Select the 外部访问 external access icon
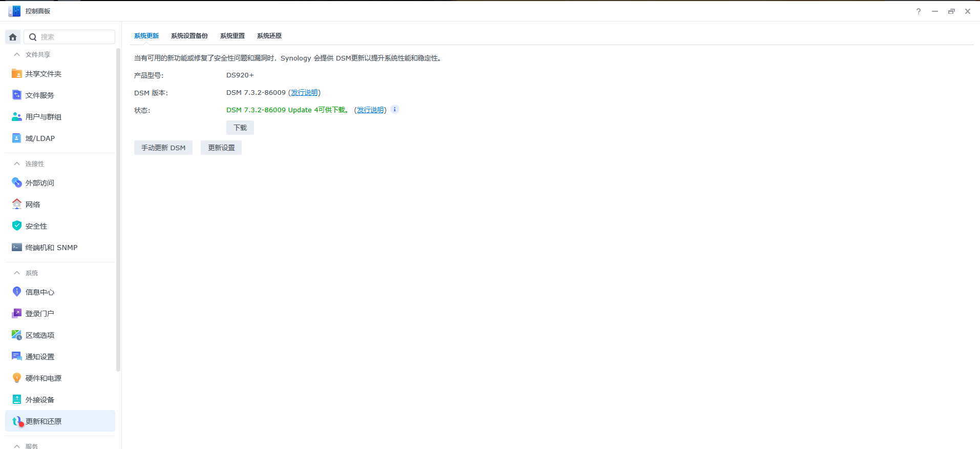The height and width of the screenshot is (449, 980). point(17,183)
